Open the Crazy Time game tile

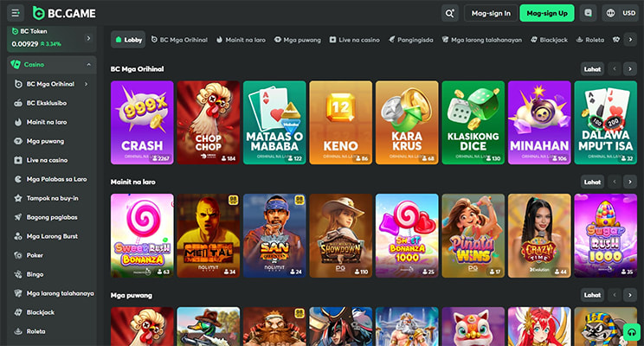[539, 235]
